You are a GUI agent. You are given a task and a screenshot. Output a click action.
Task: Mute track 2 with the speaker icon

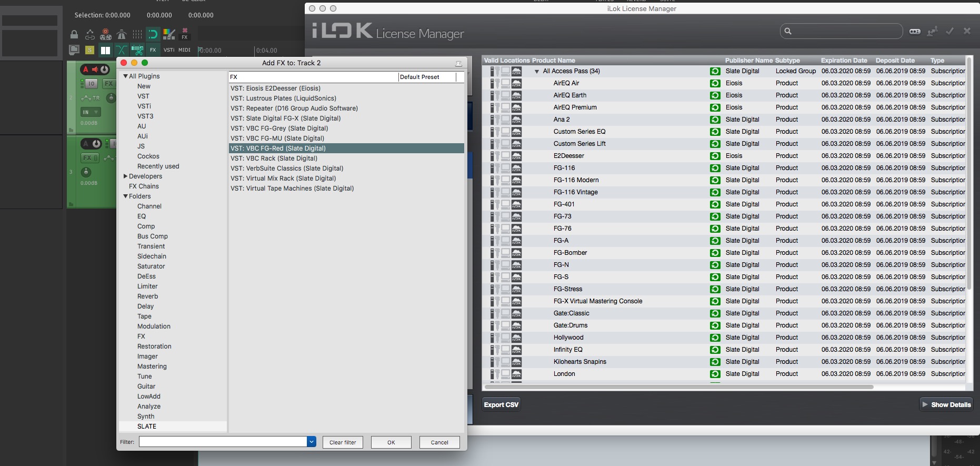(95, 70)
